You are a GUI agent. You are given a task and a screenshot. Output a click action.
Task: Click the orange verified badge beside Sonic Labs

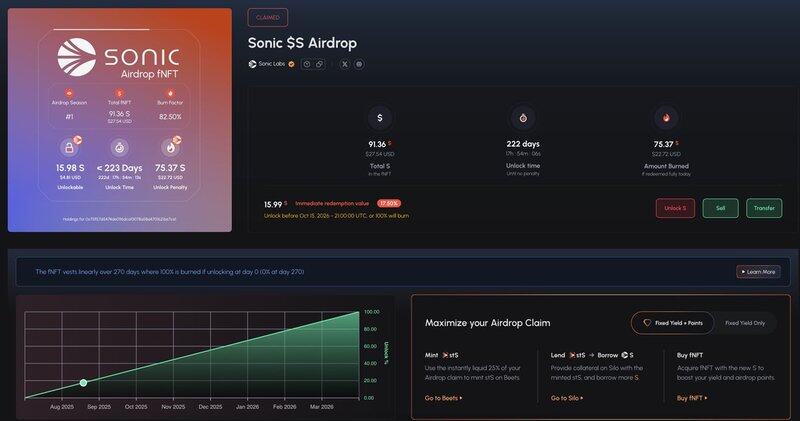[x=291, y=64]
